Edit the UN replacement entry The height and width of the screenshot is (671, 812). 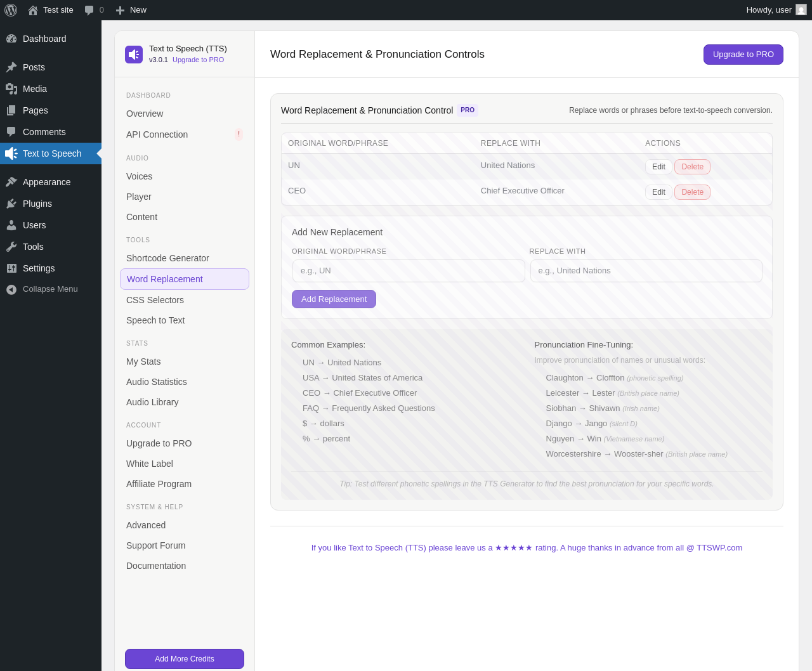click(658, 167)
